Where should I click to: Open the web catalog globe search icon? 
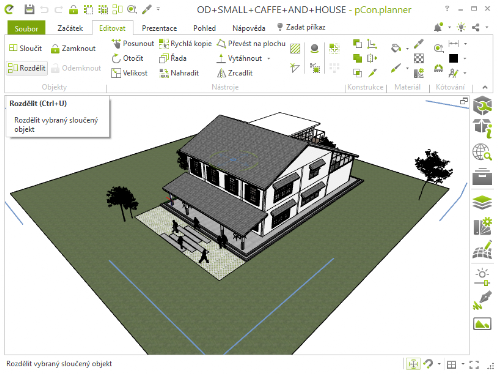(482, 152)
